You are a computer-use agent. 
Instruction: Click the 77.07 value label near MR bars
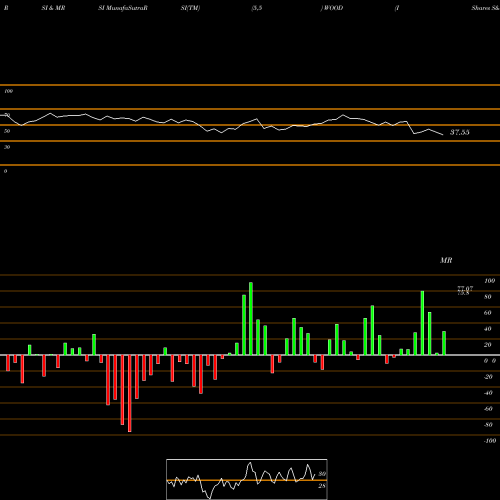point(465,288)
